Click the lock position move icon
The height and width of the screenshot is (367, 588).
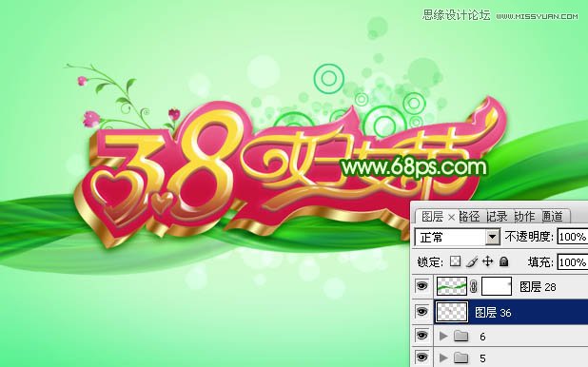[x=487, y=261]
